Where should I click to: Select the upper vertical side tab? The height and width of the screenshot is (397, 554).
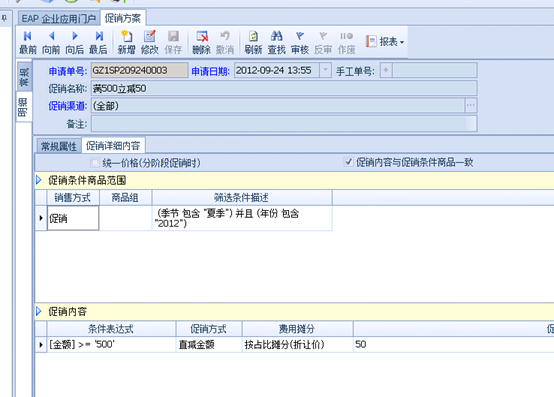point(24,76)
